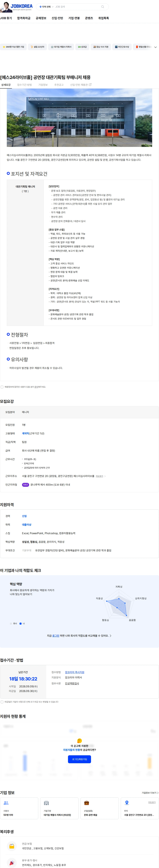
Task: Open the 콘텐츠 menu
Action: coord(89,18)
